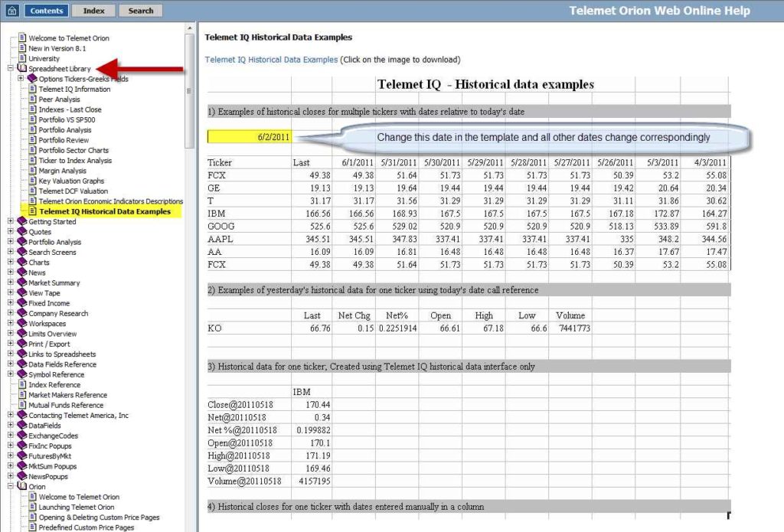784x532 pixels.
Task: Click the Charts book icon
Action: 21,263
